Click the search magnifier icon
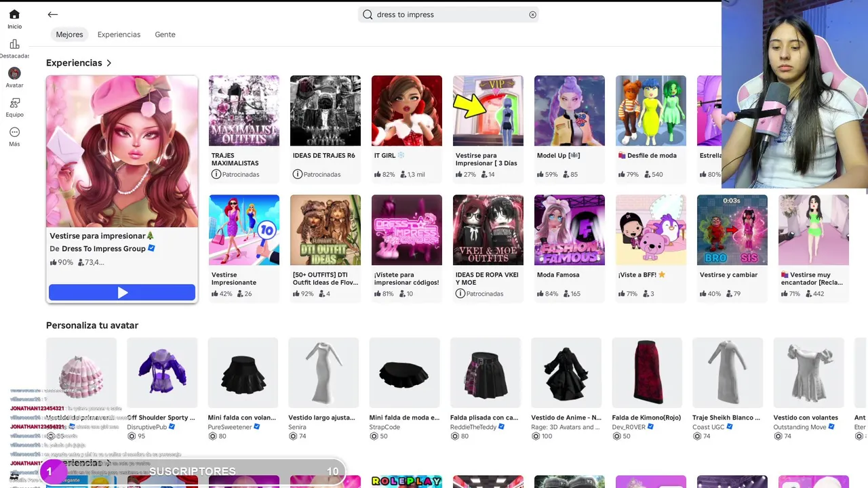The height and width of the screenshot is (488, 868). click(368, 14)
